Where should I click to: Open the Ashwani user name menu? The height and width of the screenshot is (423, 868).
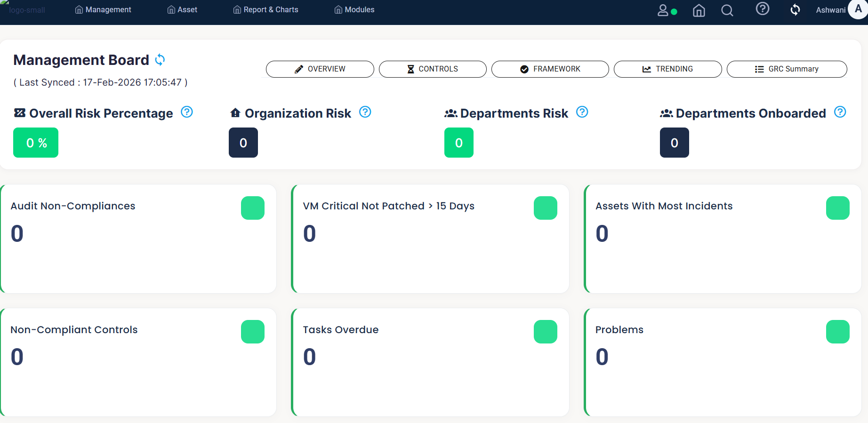(831, 10)
